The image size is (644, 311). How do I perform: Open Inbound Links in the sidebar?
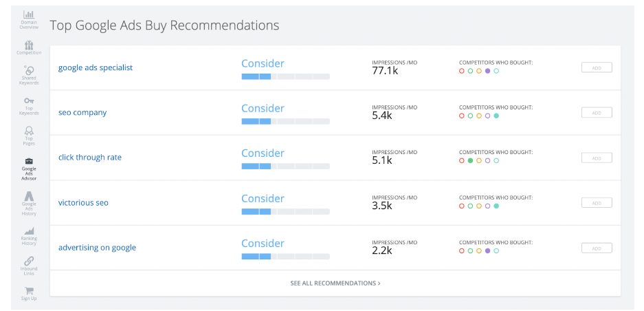29,261
